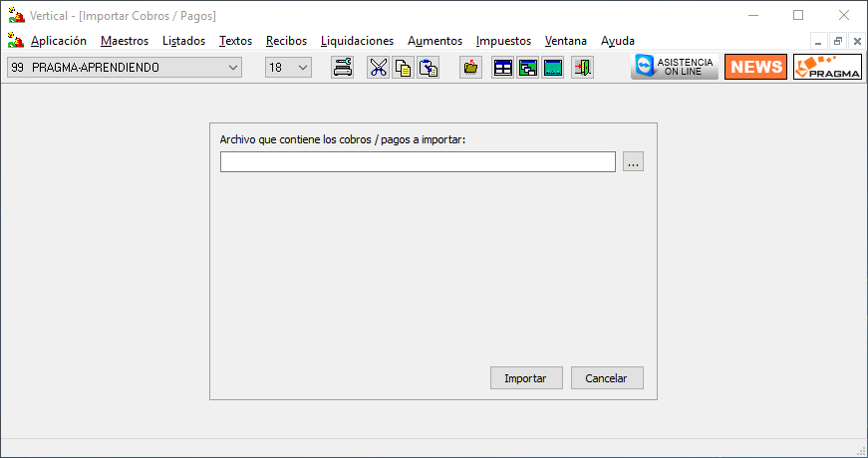The image size is (868, 458).
Task: Click the printer setup toolbar icon
Action: 342,68
